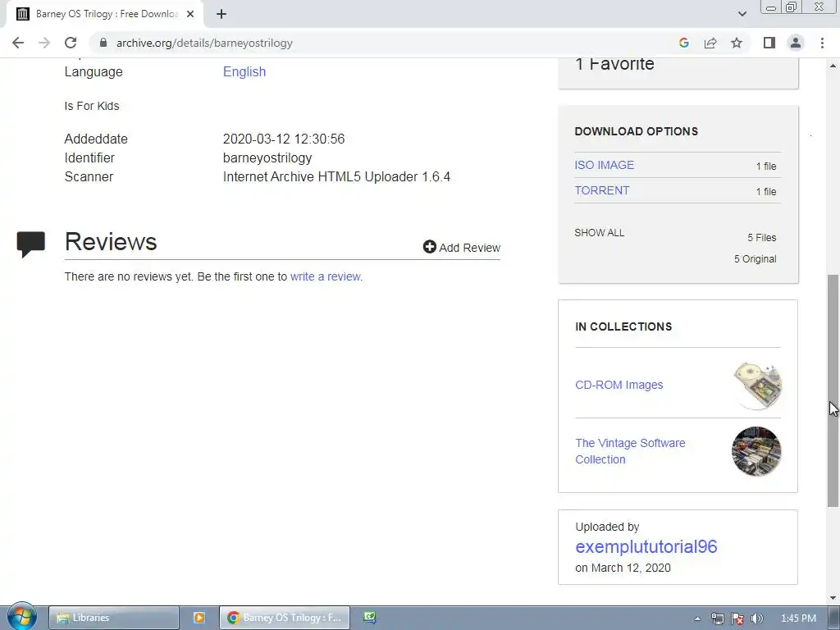Click the browser forward arrow
The height and width of the screenshot is (630, 840).
point(44,43)
